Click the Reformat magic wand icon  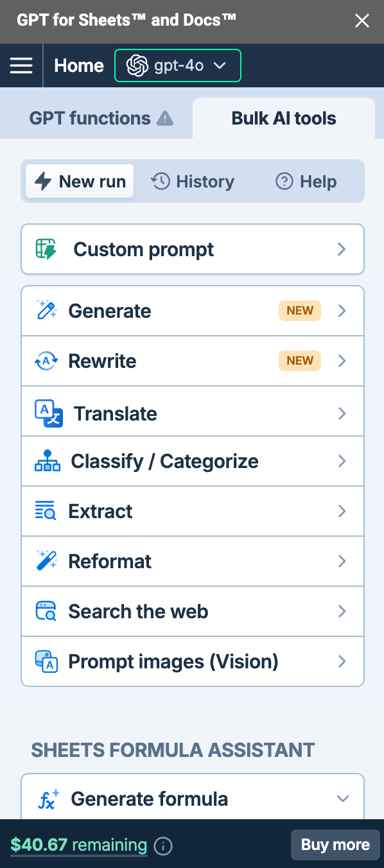click(x=47, y=560)
